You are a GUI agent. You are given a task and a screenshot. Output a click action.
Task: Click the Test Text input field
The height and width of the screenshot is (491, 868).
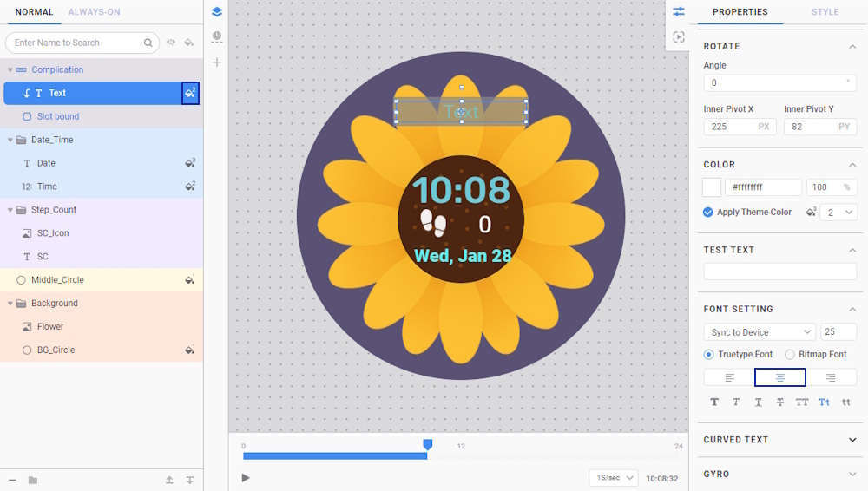[779, 272]
